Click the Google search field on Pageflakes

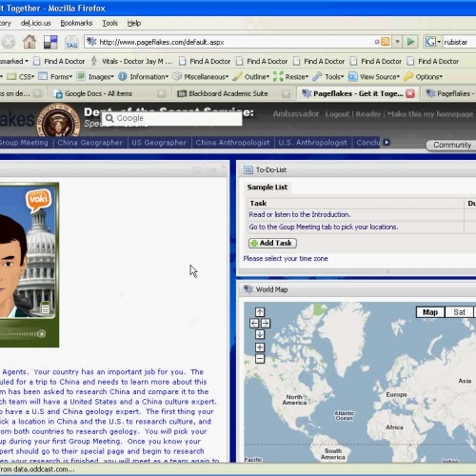[x=171, y=118]
